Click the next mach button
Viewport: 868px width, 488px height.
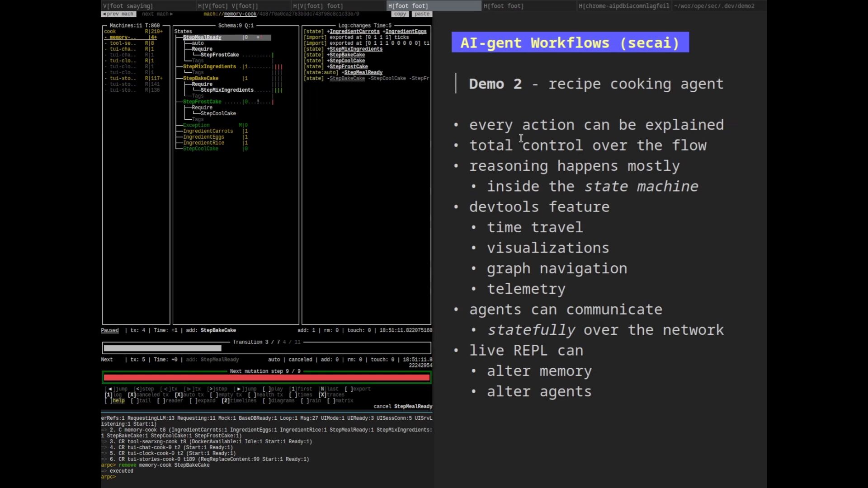157,14
